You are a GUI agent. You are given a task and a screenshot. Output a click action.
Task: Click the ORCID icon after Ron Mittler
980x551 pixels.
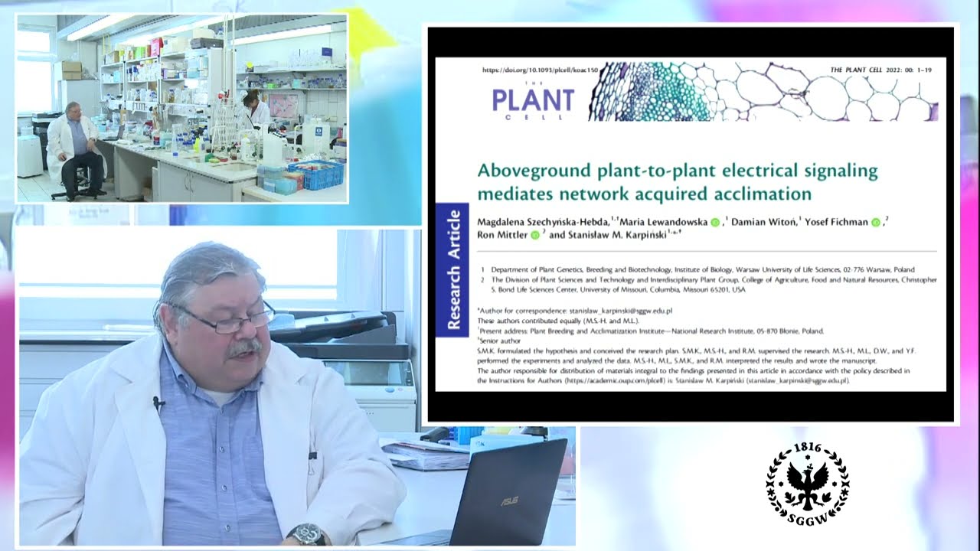[x=535, y=235]
